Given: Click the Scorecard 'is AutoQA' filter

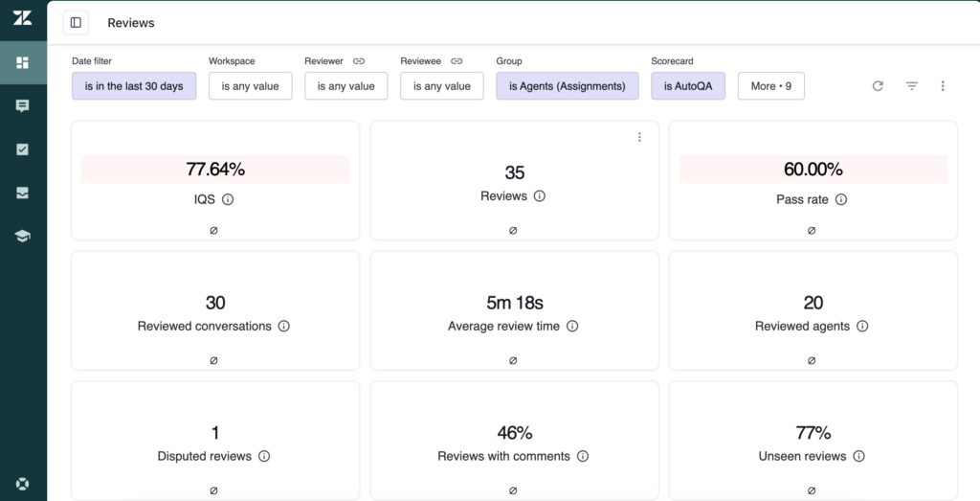Looking at the screenshot, I should pos(688,86).
